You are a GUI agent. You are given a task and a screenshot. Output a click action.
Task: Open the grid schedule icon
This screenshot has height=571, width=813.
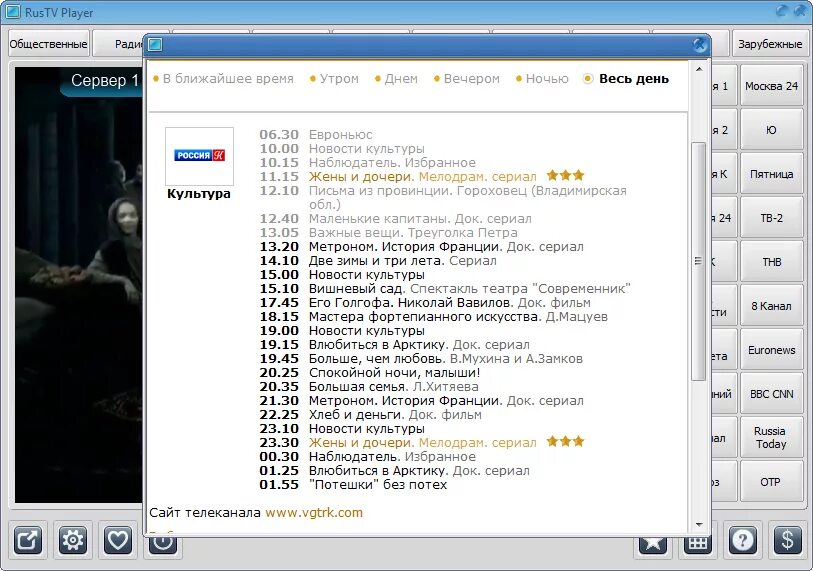[697, 544]
